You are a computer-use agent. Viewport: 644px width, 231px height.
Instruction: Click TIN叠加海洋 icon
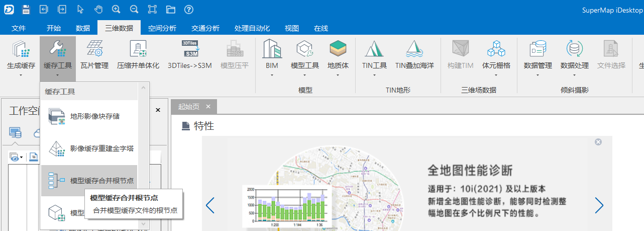(414, 49)
